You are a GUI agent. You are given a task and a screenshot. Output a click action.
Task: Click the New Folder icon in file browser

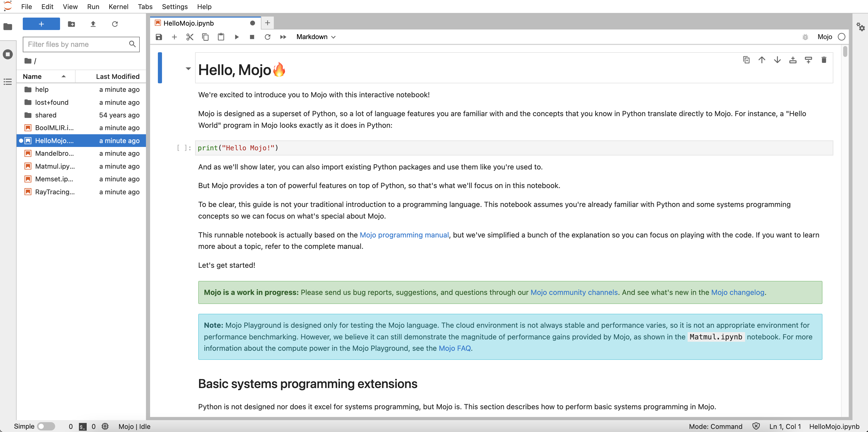tap(71, 24)
